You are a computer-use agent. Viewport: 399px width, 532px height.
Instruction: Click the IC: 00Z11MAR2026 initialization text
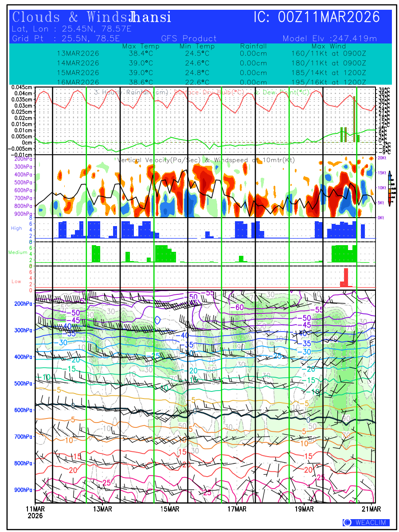(x=317, y=17)
